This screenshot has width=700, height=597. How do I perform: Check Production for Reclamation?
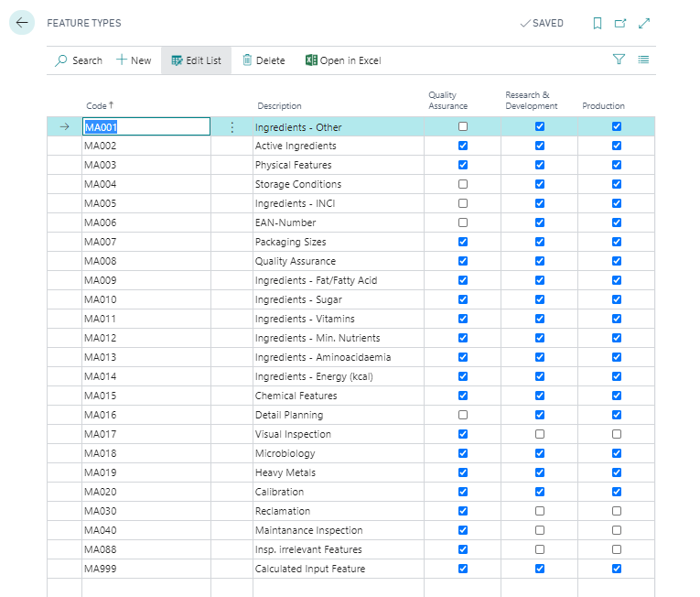point(617,511)
